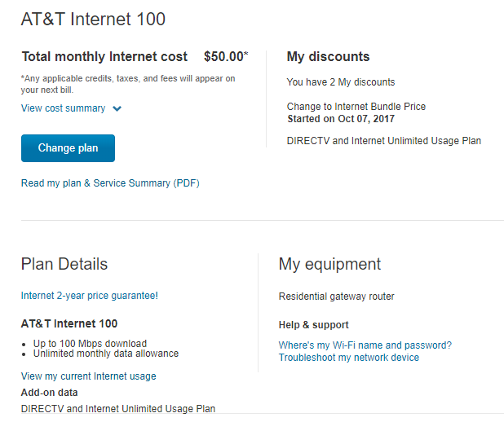Click the Up to 100 Mbps download bullet
The width and height of the screenshot is (504, 422).
(90, 343)
